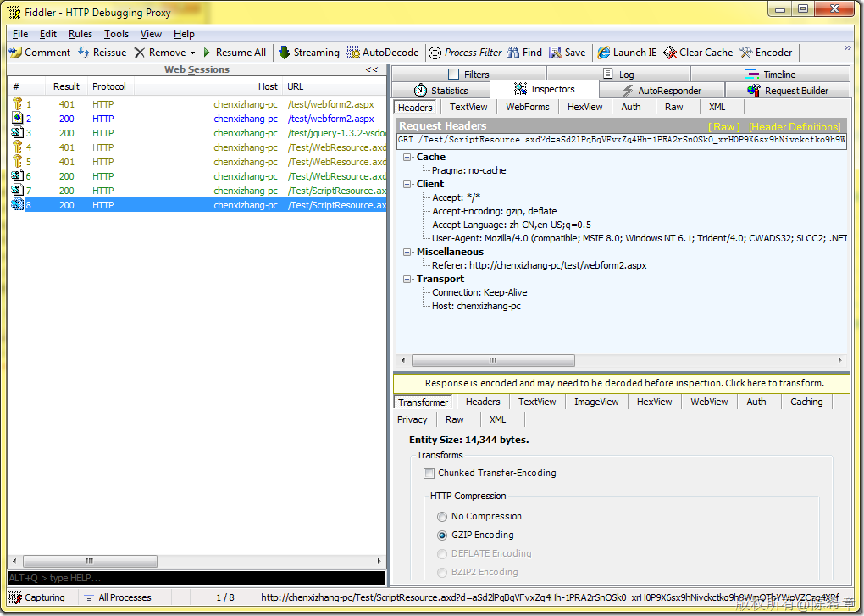The width and height of the screenshot is (864, 616).
Task: Click the Resume All play icon
Action: tap(207, 53)
